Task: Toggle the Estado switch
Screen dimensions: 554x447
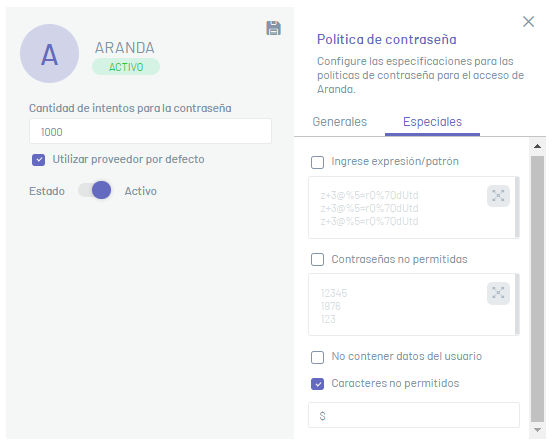Action: [x=95, y=190]
